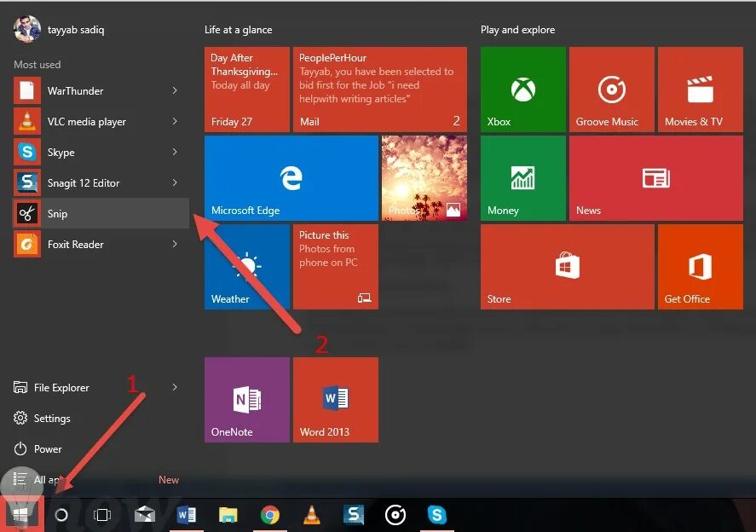This screenshot has height=532, width=756.
Task: Click the Power option
Action: tap(101, 449)
